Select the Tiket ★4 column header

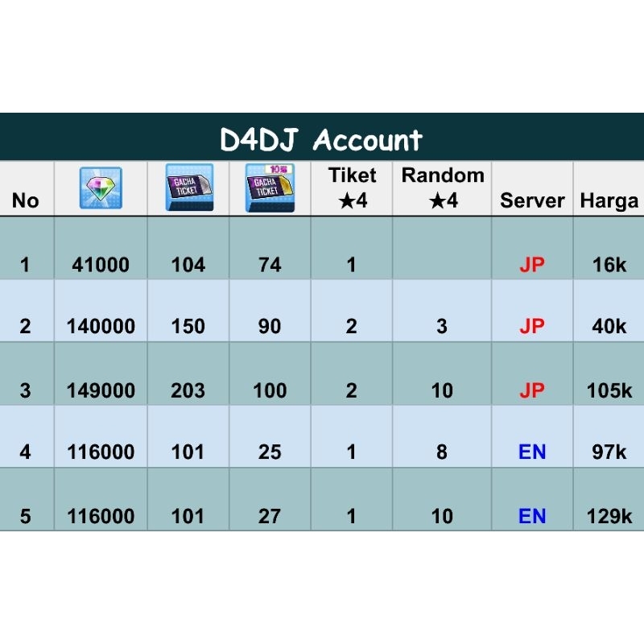353,188
